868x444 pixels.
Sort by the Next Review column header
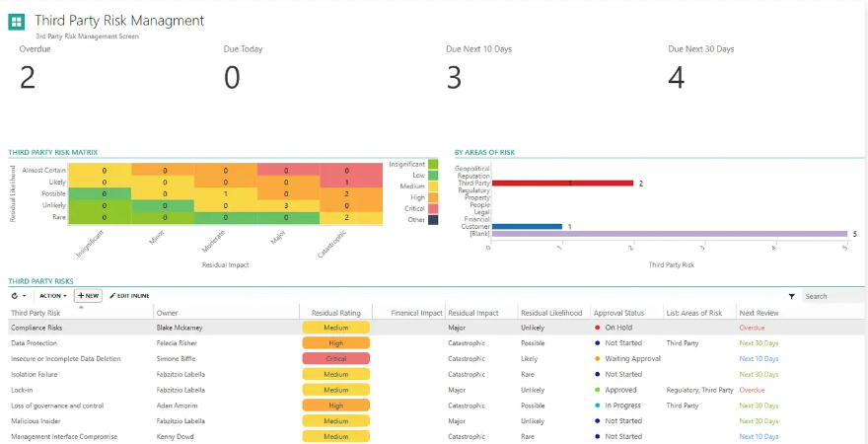759,313
